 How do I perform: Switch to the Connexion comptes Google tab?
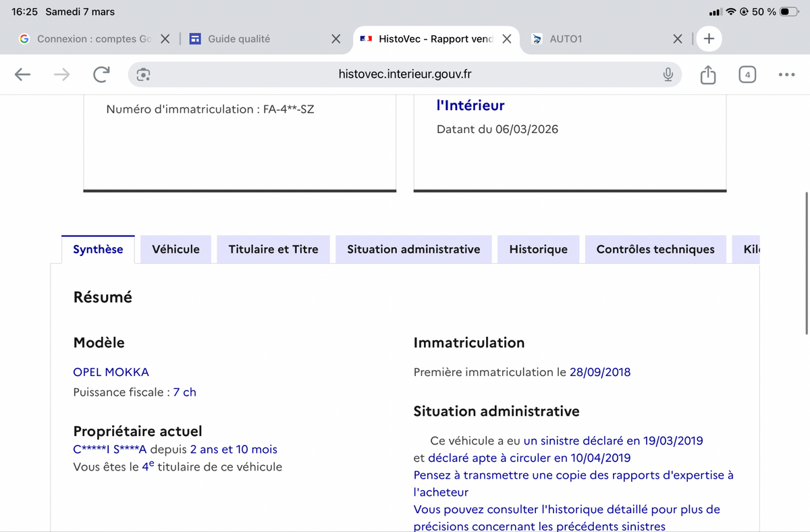pyautogui.click(x=88, y=39)
